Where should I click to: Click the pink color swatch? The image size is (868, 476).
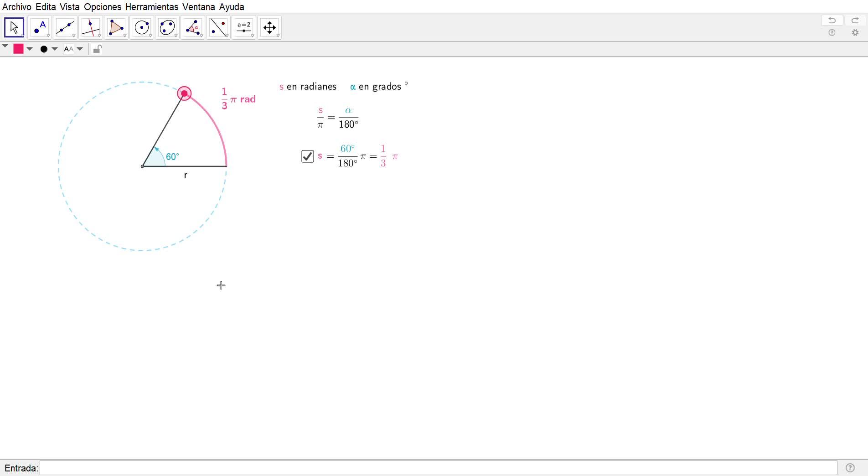[18, 49]
